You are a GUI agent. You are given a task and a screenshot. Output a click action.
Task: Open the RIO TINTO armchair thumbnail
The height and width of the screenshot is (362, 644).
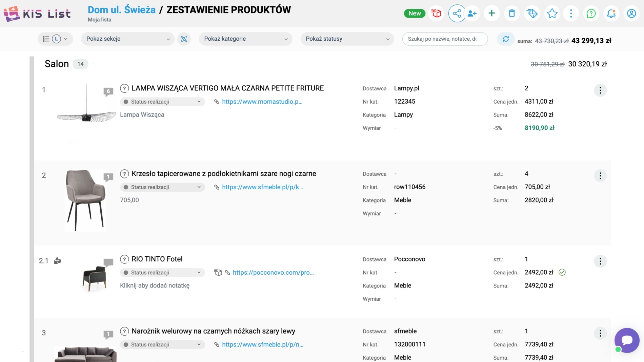click(95, 279)
